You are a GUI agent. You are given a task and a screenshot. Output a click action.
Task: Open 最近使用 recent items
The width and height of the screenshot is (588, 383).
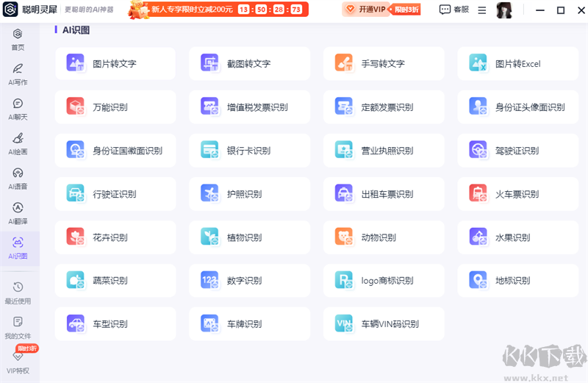pos(18,293)
